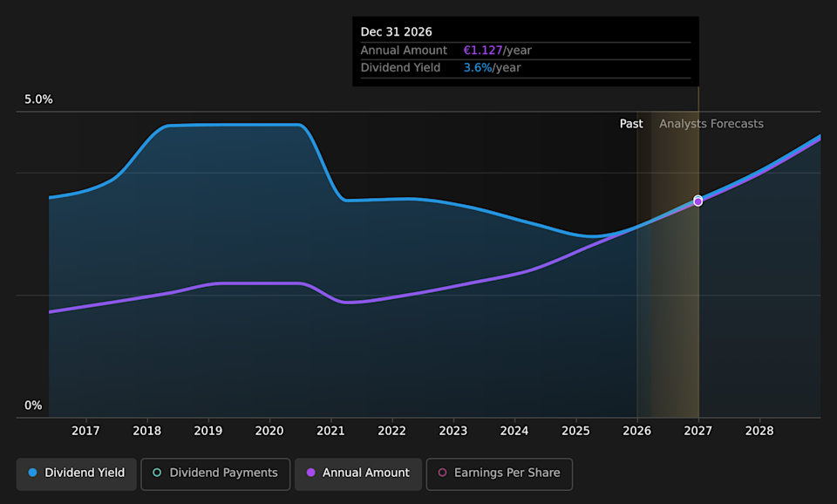837x504 pixels.
Task: Click the 0% y-axis label
Action: (33, 405)
